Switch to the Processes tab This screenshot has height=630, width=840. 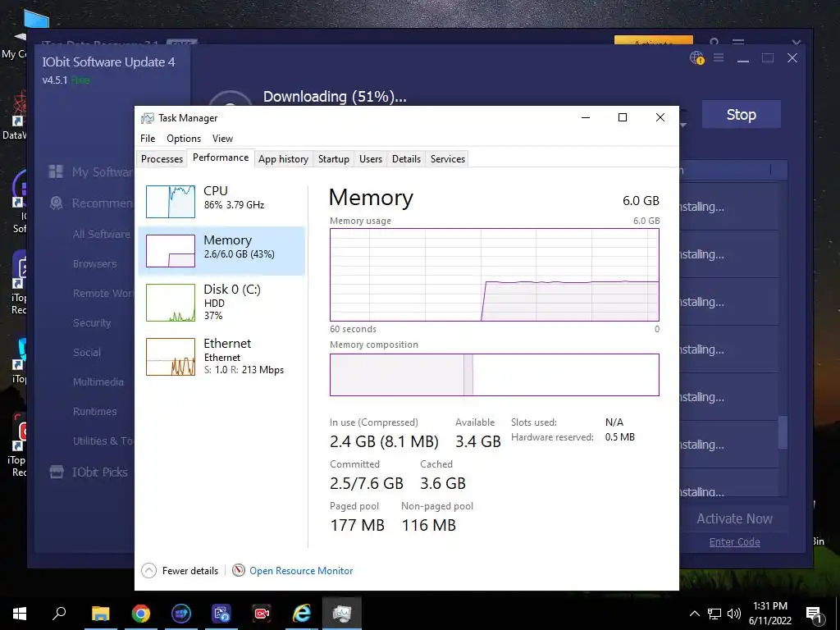click(x=162, y=159)
